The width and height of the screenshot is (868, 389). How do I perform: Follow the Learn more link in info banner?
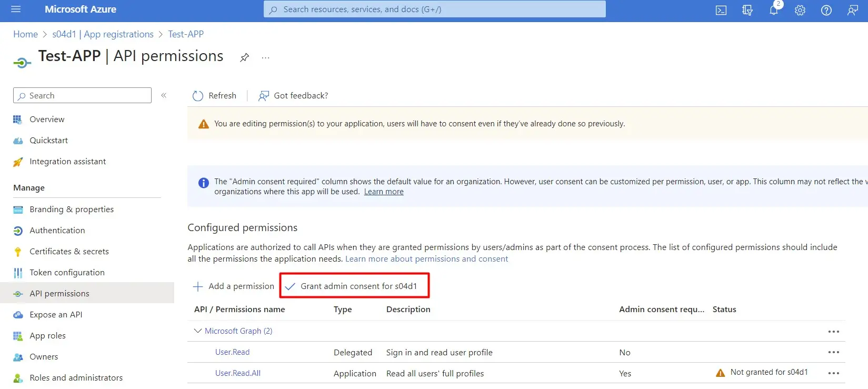384,192
